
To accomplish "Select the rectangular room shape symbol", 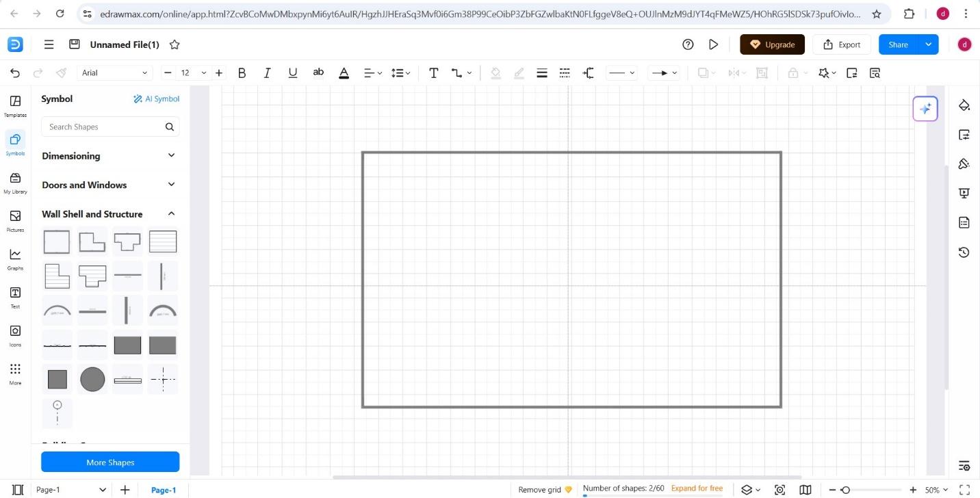I will pos(57,241).
